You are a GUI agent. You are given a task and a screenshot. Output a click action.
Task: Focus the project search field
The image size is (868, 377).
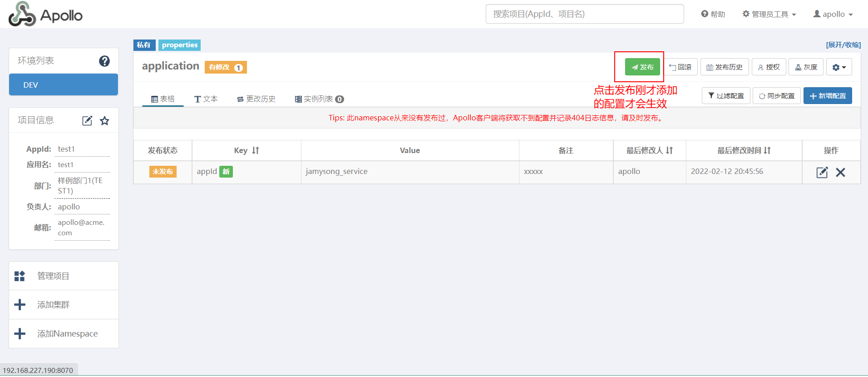pyautogui.click(x=585, y=14)
